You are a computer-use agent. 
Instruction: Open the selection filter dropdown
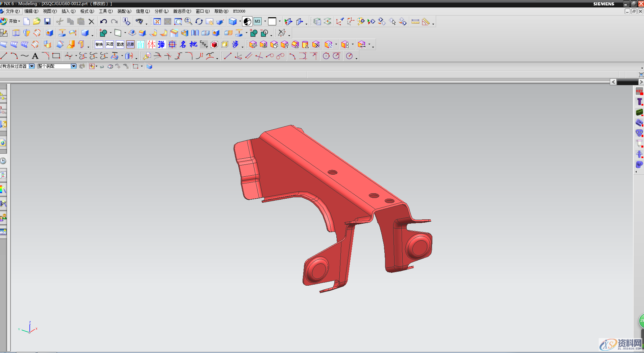[32, 66]
